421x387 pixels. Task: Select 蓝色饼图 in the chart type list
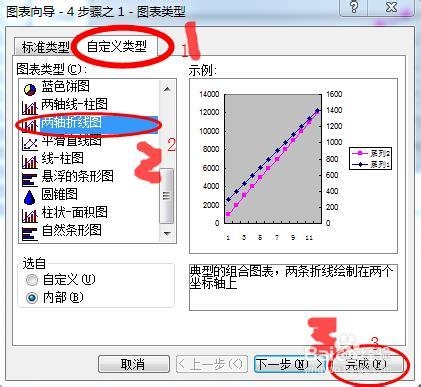65,86
